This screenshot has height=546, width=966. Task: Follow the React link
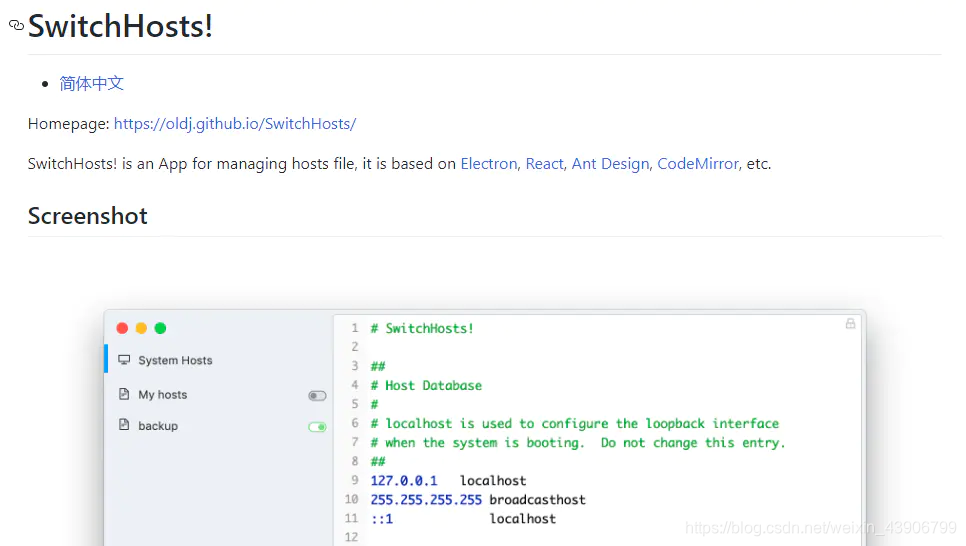(545, 164)
